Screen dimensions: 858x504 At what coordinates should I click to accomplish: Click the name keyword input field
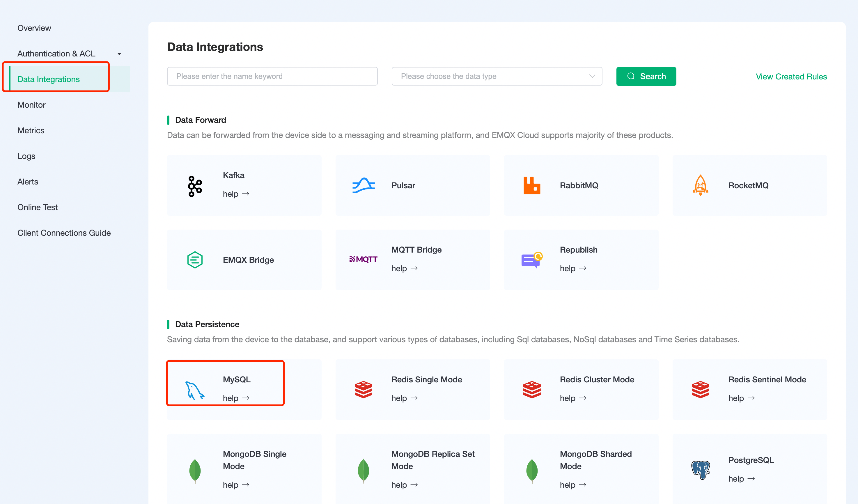pyautogui.click(x=272, y=76)
